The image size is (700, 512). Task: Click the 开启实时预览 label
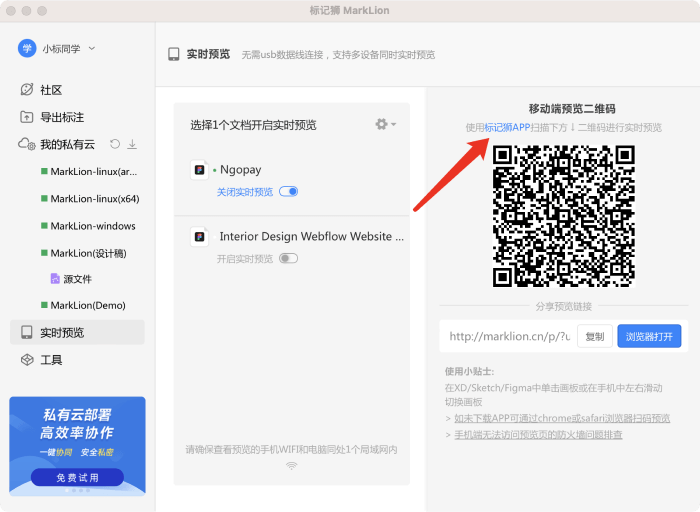(245, 259)
